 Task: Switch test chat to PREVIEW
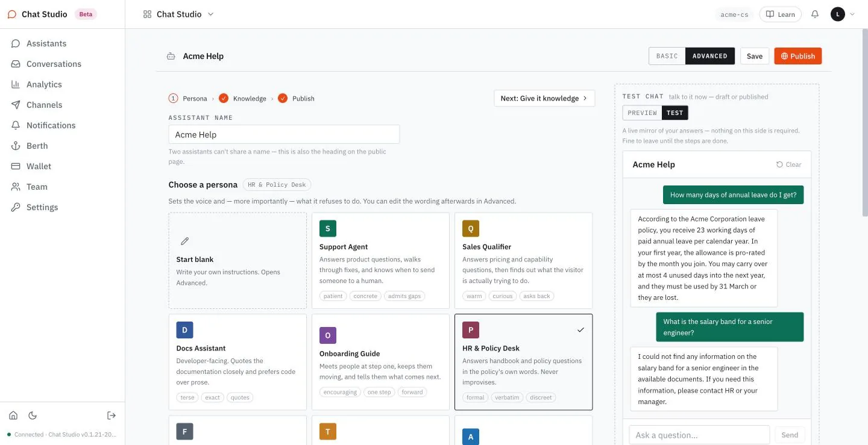pos(643,113)
